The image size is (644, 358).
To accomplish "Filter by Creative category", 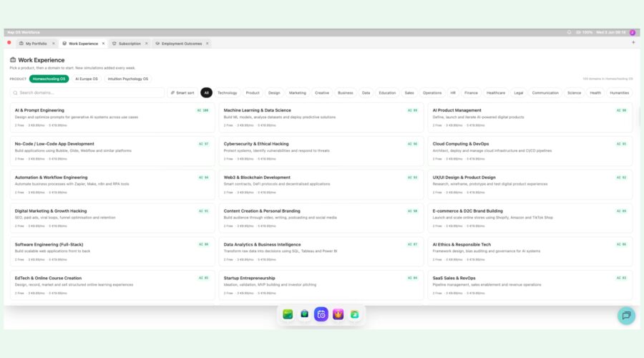I will click(x=322, y=93).
